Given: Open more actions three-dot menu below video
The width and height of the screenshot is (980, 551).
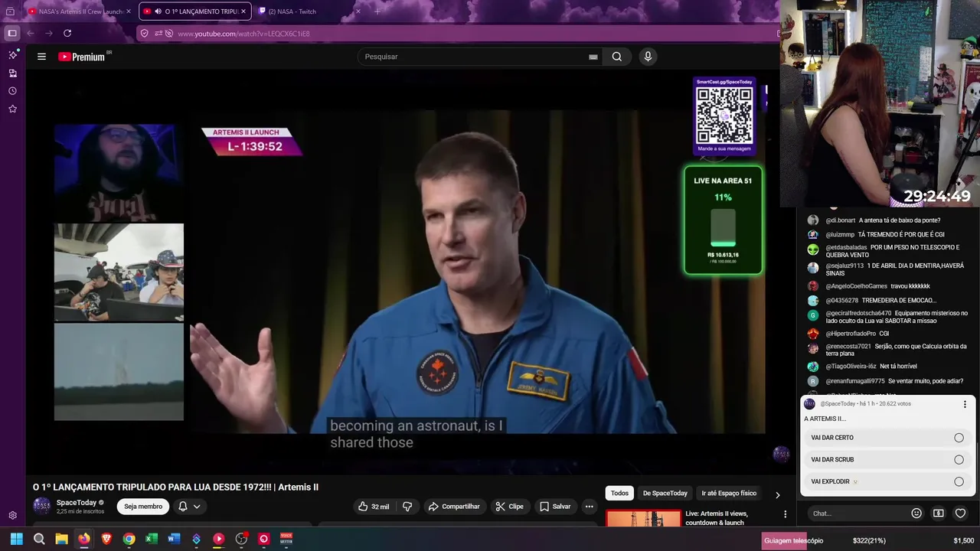Looking at the screenshot, I should click(589, 507).
